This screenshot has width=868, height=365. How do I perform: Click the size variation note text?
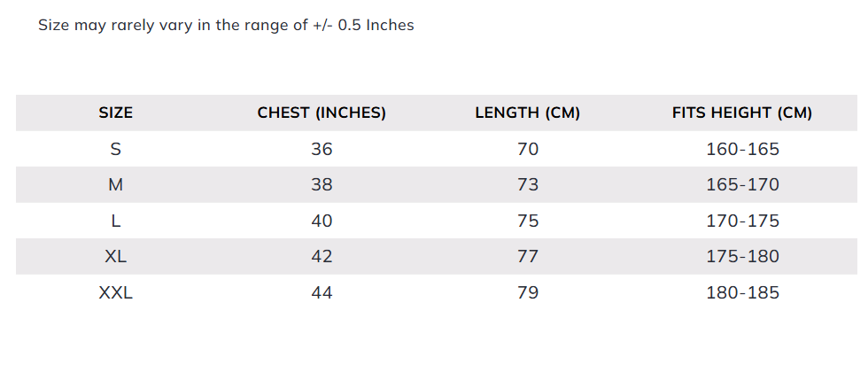click(x=226, y=25)
